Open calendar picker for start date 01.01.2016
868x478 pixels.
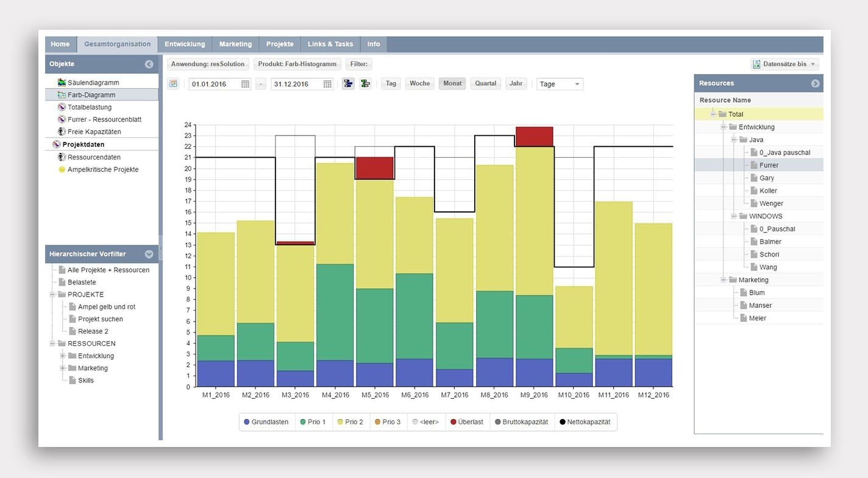tap(245, 84)
